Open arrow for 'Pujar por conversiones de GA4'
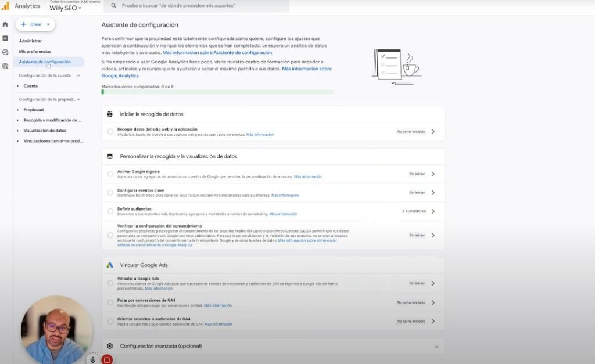Viewport: 595px width, 364px height. click(x=433, y=302)
